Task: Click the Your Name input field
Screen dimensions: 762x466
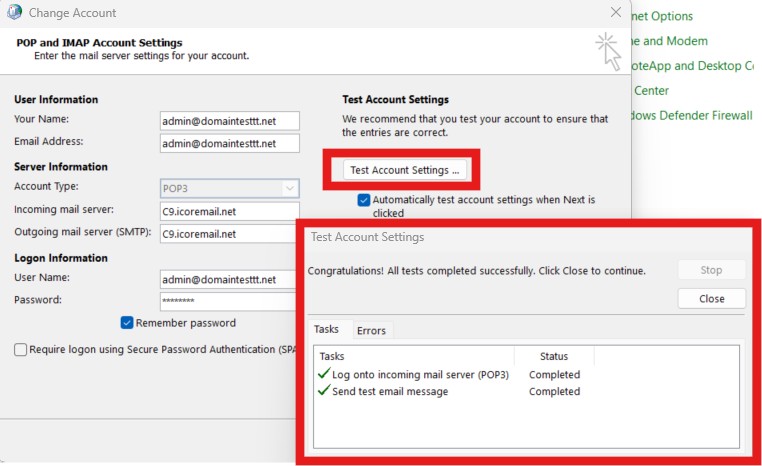Action: point(229,121)
